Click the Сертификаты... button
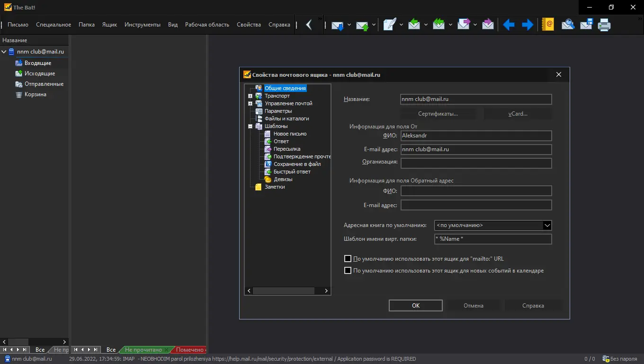This screenshot has width=644, height=364. click(438, 114)
